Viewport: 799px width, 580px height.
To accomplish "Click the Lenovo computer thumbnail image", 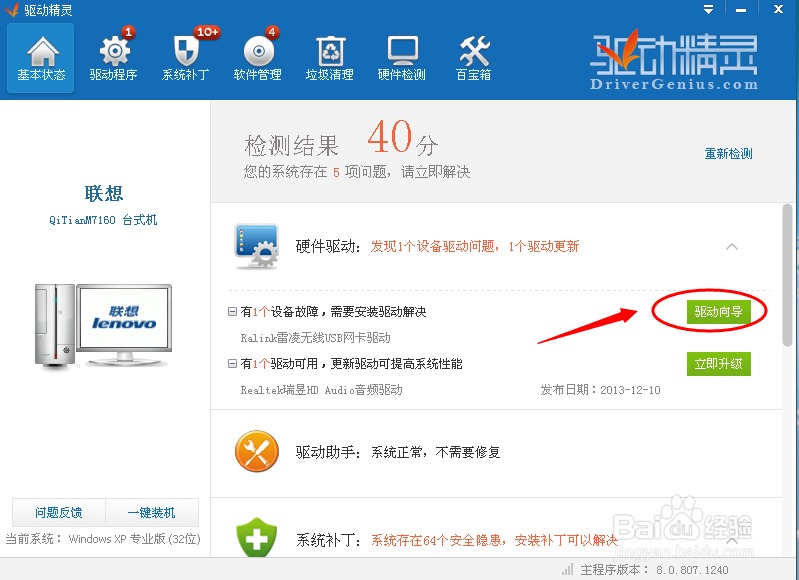I will (x=103, y=326).
